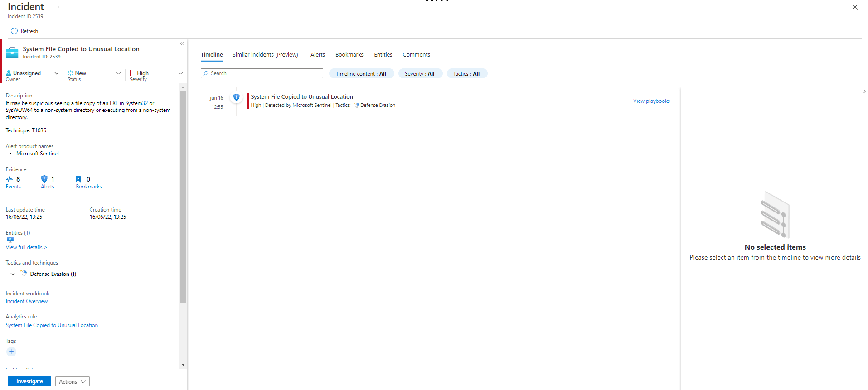Open the Similar incidents (Preview) tab

[265, 55]
